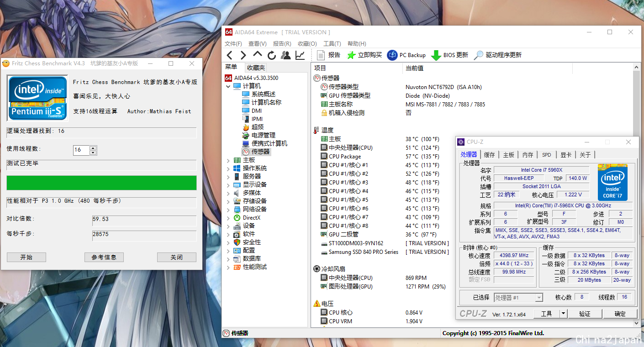
Task: Click AIDA64 64 root tree icon
Action: click(x=228, y=78)
